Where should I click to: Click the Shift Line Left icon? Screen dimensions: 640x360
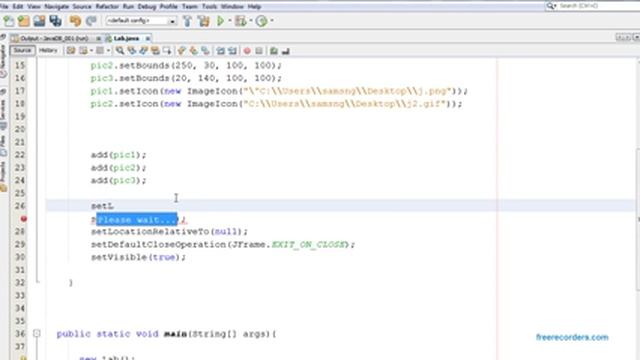click(x=220, y=51)
